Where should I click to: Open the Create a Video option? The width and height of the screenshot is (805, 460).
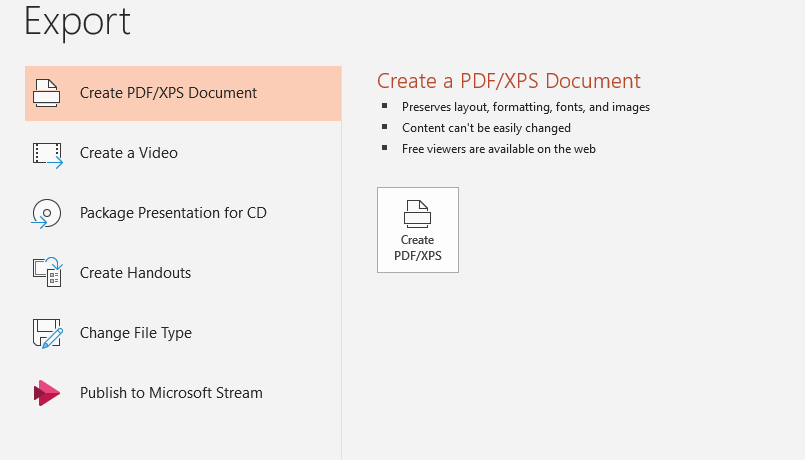coord(129,153)
